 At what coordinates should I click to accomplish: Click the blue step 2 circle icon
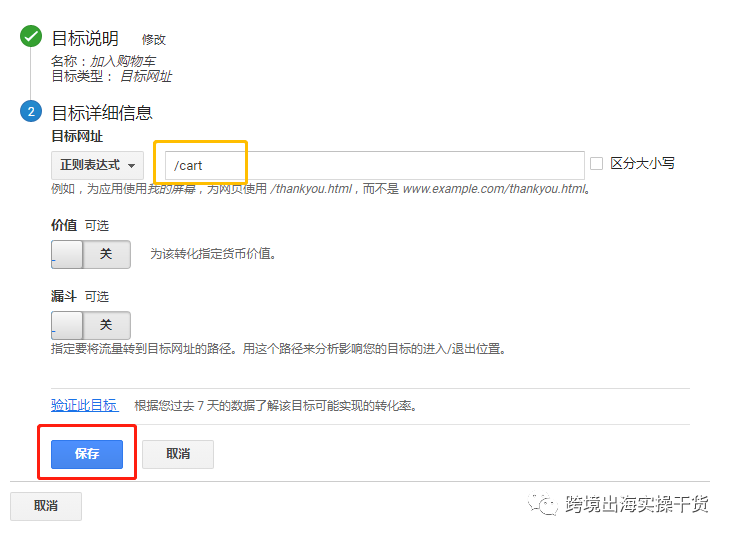point(31,112)
